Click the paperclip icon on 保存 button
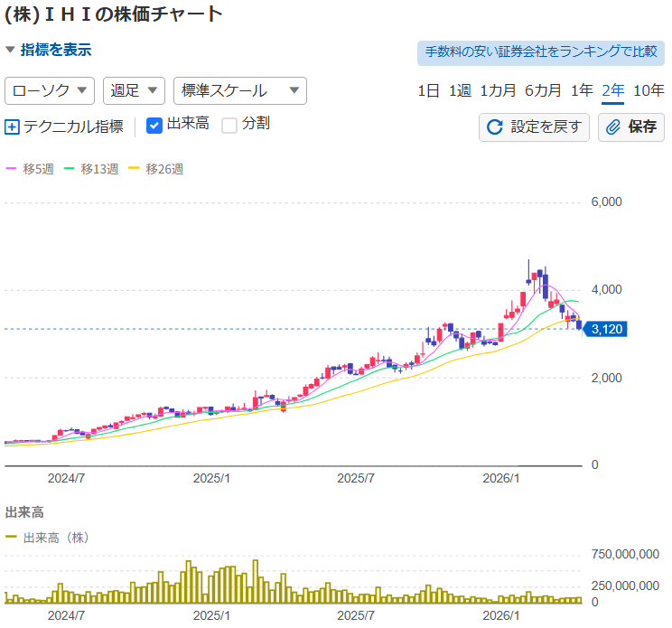Image resolution: width=672 pixels, height=628 pixels. coord(613,127)
